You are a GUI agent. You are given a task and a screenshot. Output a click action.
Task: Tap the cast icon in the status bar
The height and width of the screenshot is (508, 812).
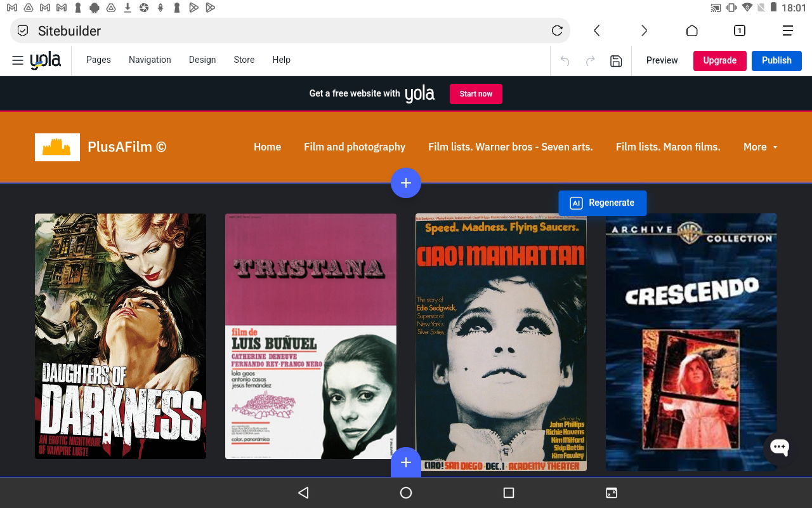tap(716, 8)
